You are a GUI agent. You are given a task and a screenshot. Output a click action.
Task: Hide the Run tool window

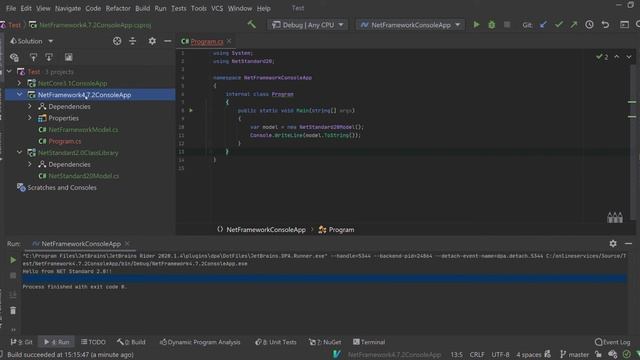pos(629,244)
